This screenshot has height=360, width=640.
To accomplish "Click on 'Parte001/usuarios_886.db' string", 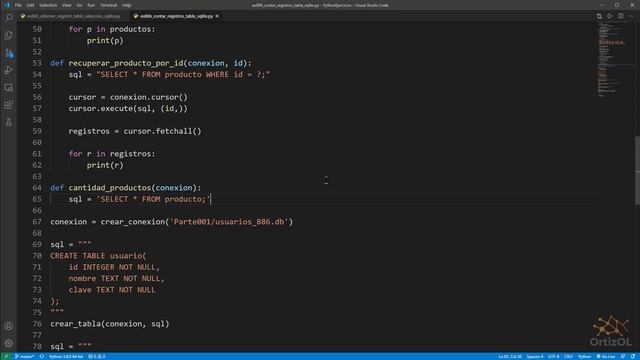I will click(x=229, y=222).
